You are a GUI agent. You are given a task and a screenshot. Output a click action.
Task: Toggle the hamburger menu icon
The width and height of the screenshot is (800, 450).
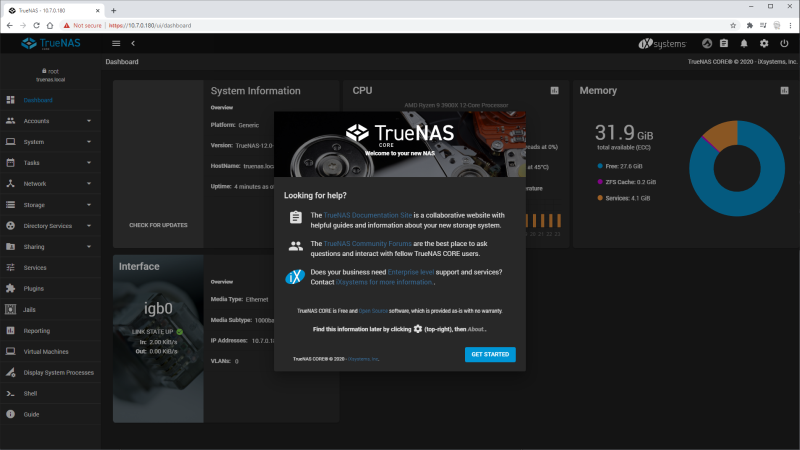pyautogui.click(x=116, y=43)
